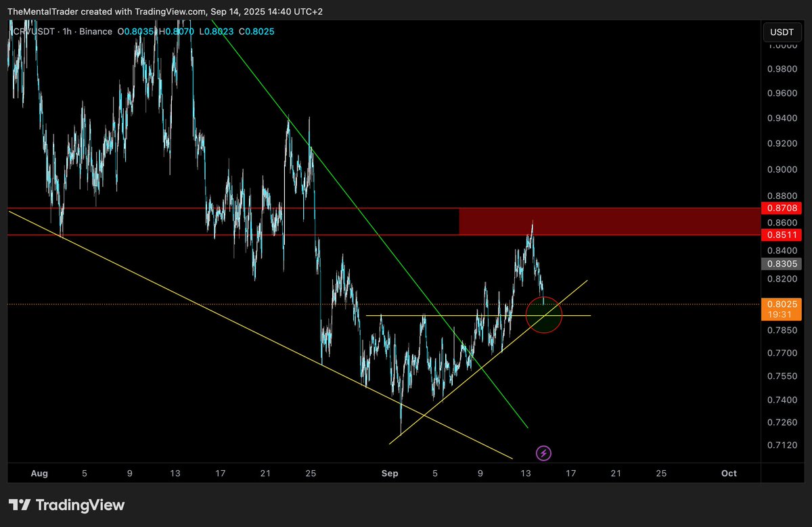Select the Oct label on the time axis
812x527 pixels.
click(729, 474)
